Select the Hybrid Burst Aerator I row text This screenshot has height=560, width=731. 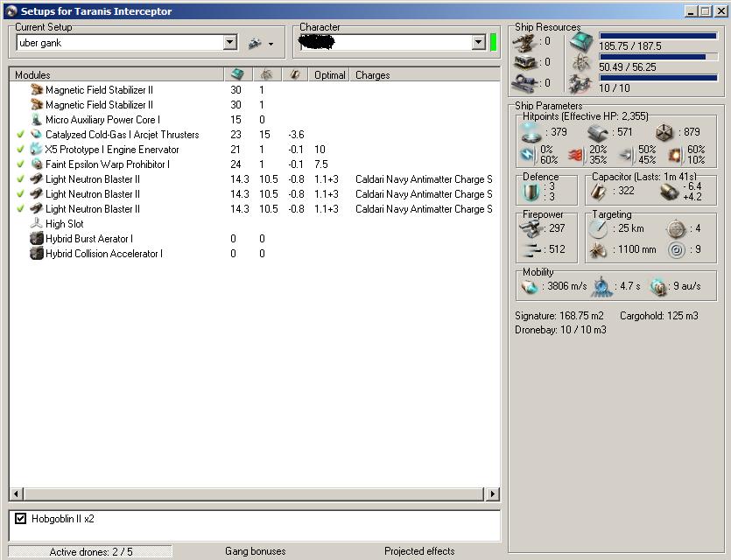click(x=89, y=239)
